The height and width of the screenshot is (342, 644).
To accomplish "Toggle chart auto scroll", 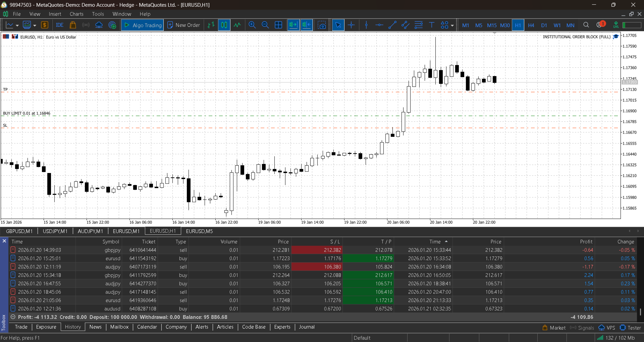I will tap(293, 25).
